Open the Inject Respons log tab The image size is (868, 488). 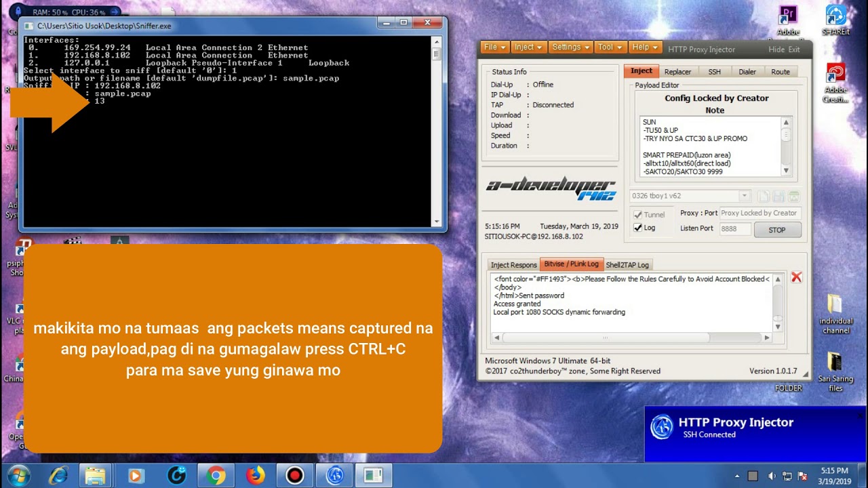click(513, 265)
